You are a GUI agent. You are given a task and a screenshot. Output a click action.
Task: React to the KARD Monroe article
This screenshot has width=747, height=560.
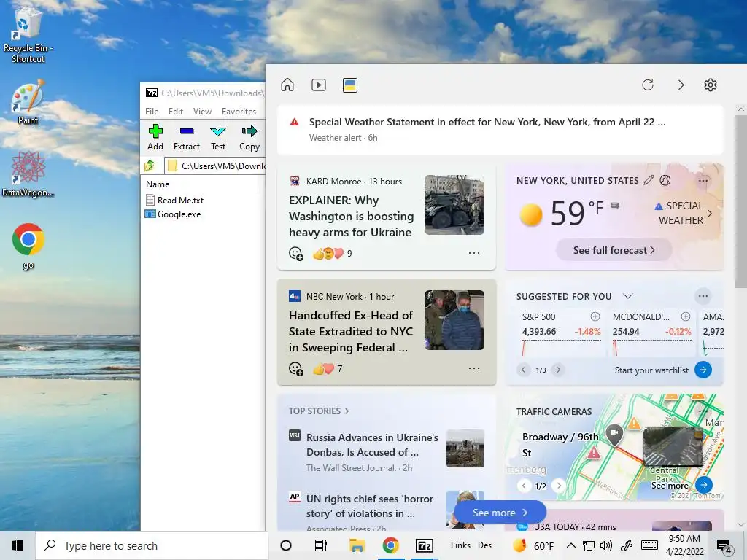click(296, 254)
